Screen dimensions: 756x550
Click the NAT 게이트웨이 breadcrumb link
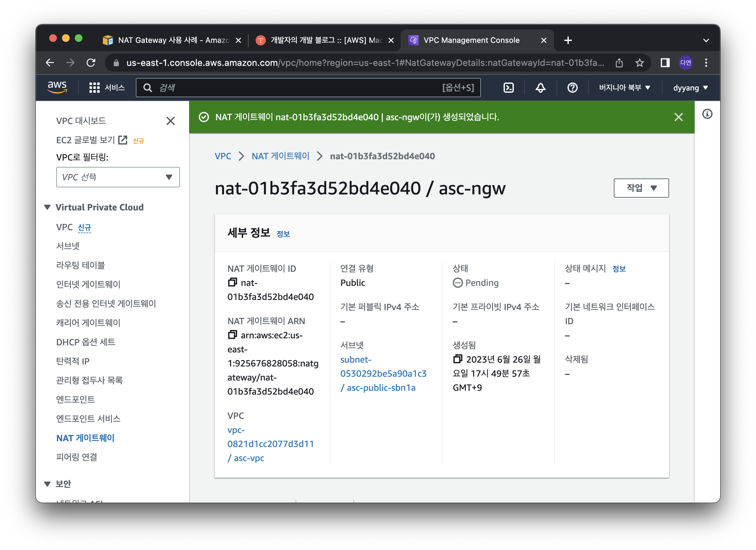click(280, 156)
